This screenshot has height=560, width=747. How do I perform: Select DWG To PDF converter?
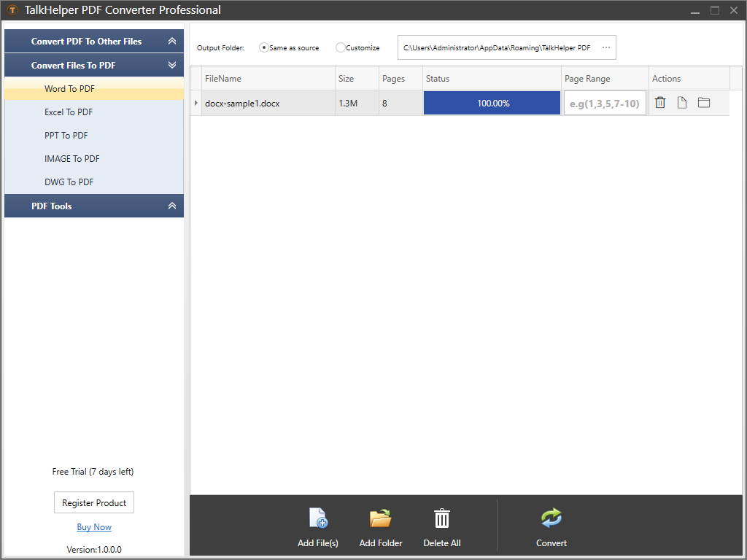tap(94, 182)
